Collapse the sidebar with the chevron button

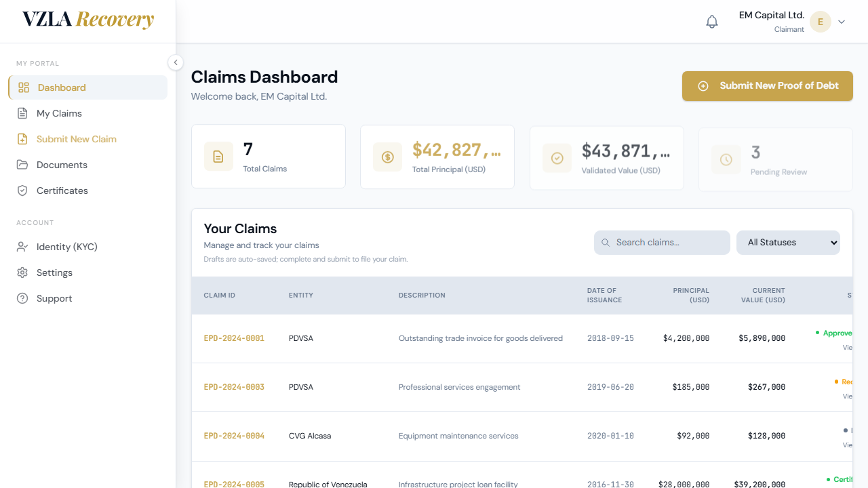(176, 62)
